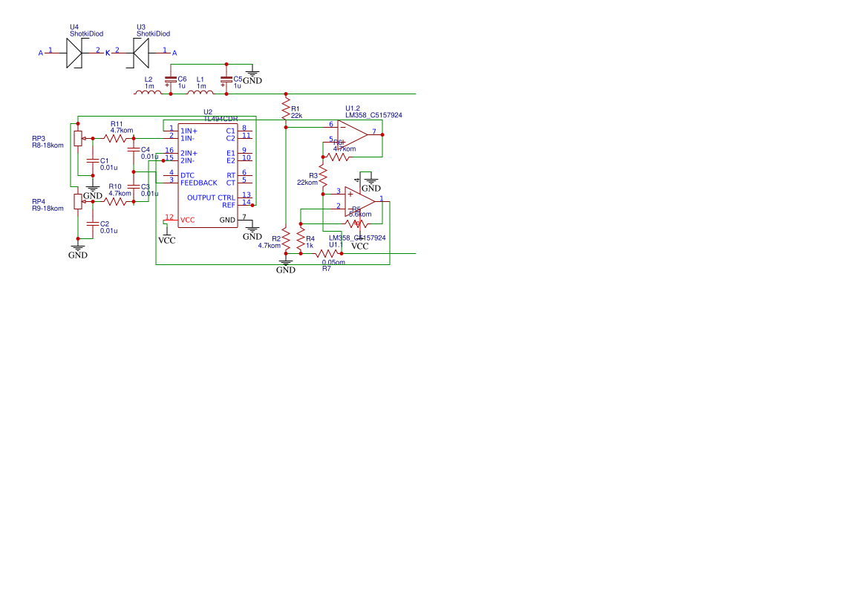Click the L2 inductor coil symbol
This screenshot has height=614, width=868.
click(x=149, y=92)
